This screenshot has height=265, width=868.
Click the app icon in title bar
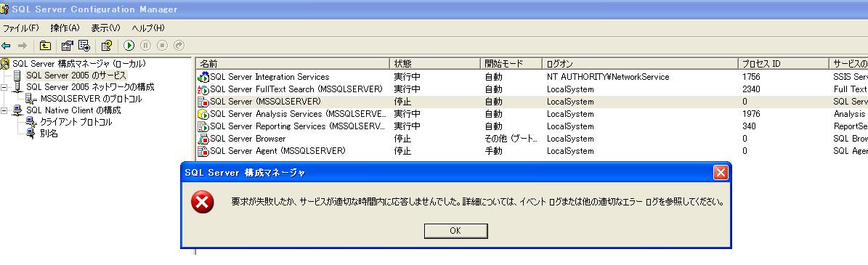tap(4, 9)
